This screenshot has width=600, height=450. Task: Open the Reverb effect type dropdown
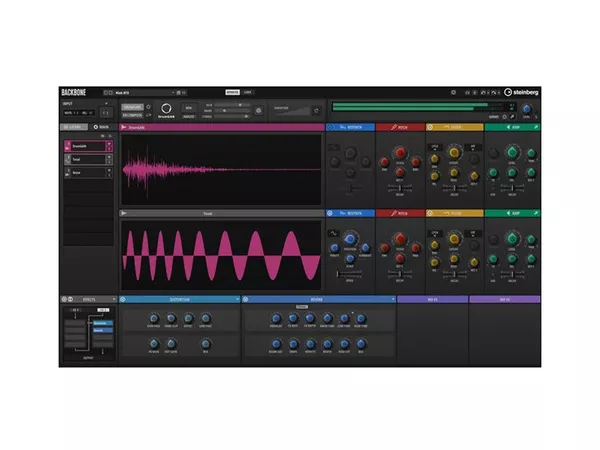pos(393,299)
